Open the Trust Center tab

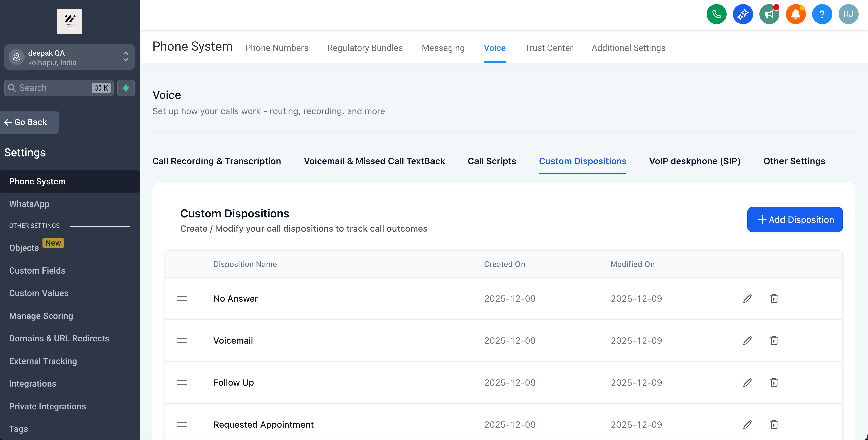(548, 48)
